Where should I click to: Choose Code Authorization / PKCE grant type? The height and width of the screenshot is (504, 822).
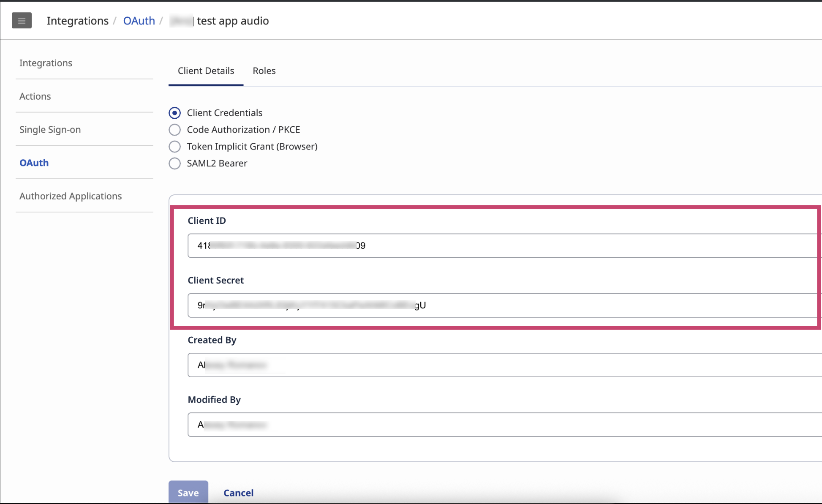click(x=174, y=130)
